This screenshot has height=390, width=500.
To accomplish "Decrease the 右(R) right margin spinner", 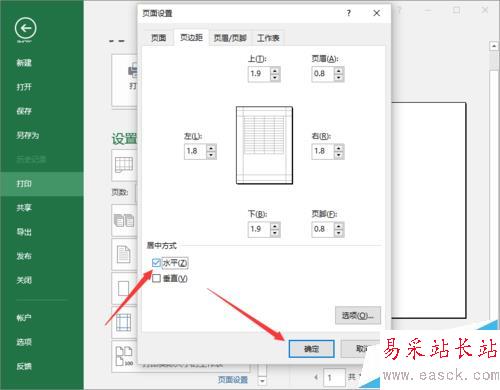I will [339, 155].
